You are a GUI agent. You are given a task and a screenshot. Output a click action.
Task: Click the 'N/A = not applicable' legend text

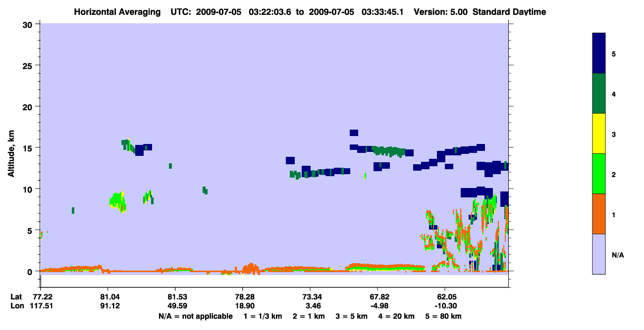pyautogui.click(x=195, y=316)
